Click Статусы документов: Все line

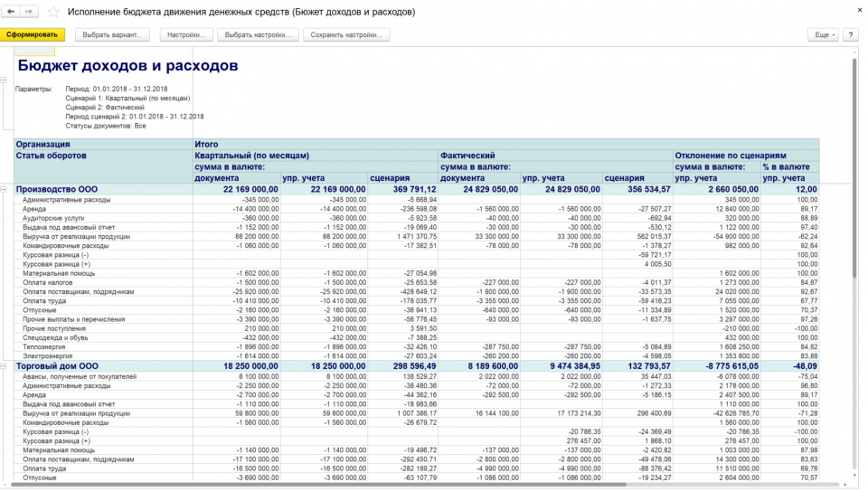105,127
